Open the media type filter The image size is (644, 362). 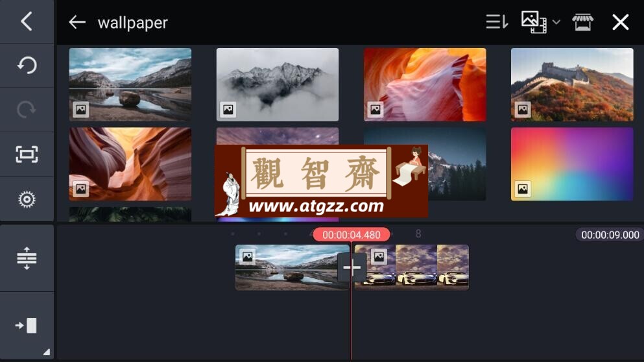pyautogui.click(x=534, y=22)
